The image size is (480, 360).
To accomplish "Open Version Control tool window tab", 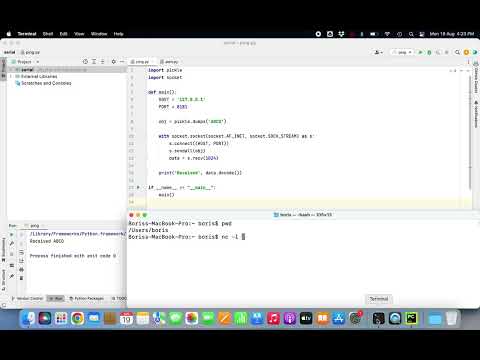I will (27, 298).
